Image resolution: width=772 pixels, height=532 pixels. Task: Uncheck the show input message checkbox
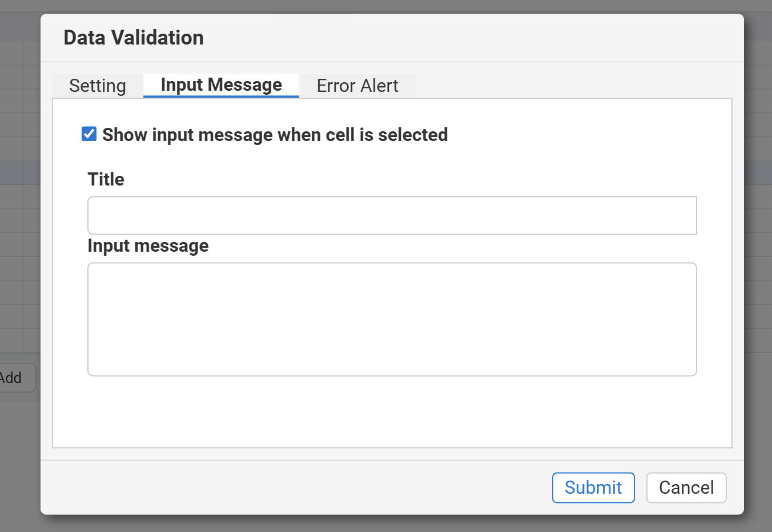(89, 134)
